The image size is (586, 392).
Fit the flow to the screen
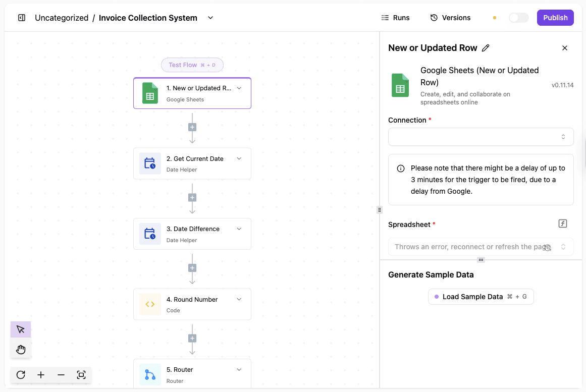pyautogui.click(x=81, y=375)
